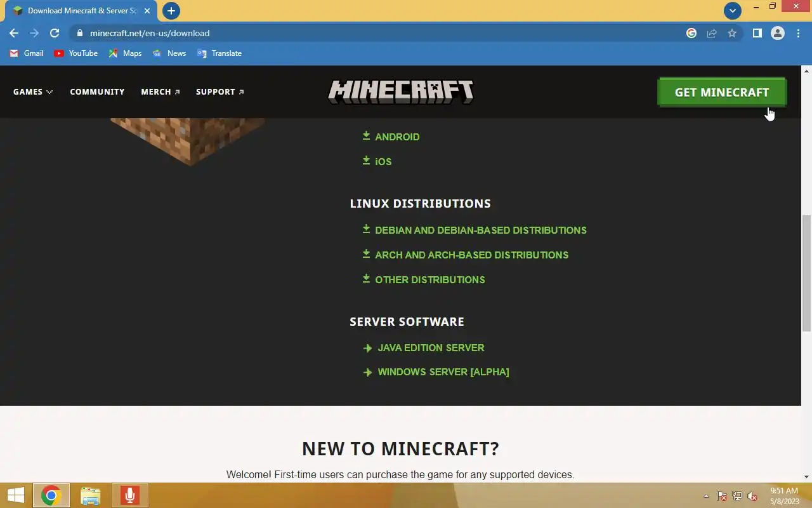Viewport: 812px width, 508px height.
Task: Click the Minecraft logo in header
Action: (x=400, y=92)
